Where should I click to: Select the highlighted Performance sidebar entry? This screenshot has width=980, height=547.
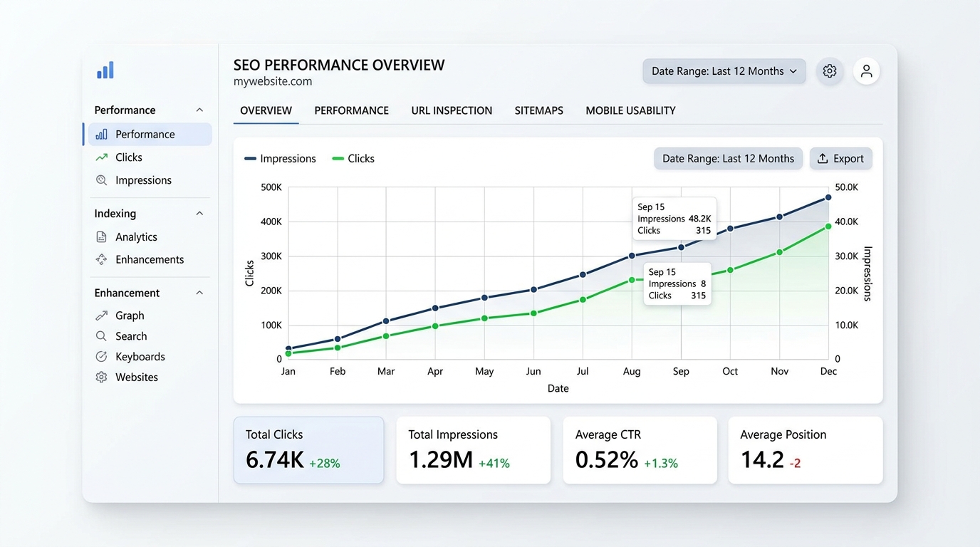(147, 134)
